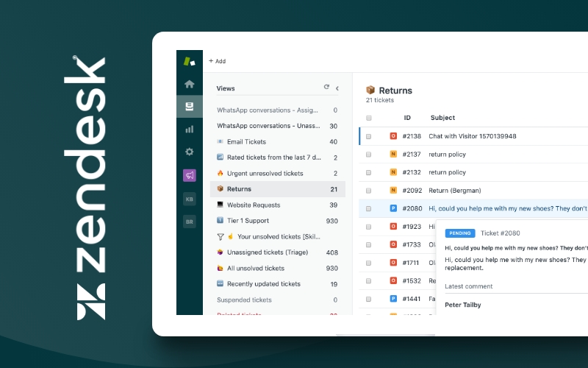Open Return (Bergman) ticket
The width and height of the screenshot is (588, 368).
click(x=454, y=191)
